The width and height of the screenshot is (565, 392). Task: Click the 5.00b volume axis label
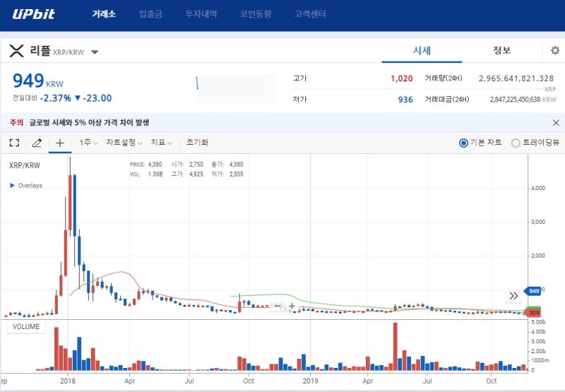pos(538,322)
